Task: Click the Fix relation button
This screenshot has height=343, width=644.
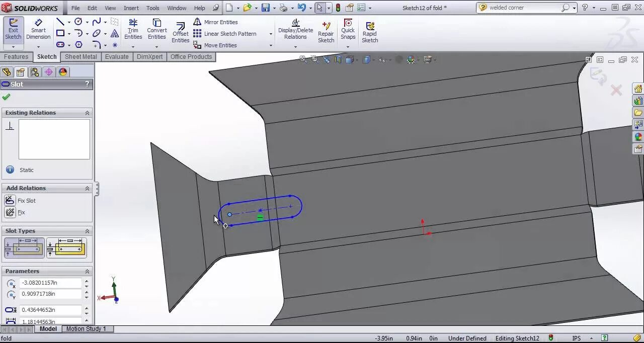Action: (x=15, y=212)
